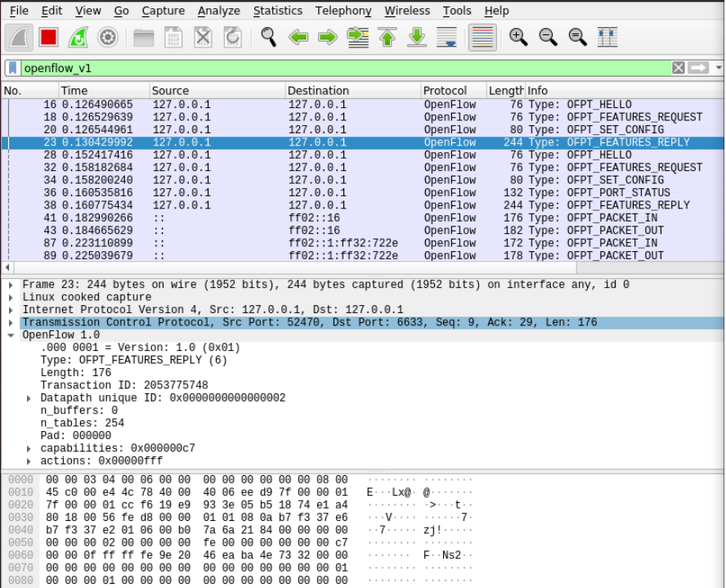Image resolution: width=726 pixels, height=588 pixels.
Task: Sort by Destination column header
Action: 353,91
